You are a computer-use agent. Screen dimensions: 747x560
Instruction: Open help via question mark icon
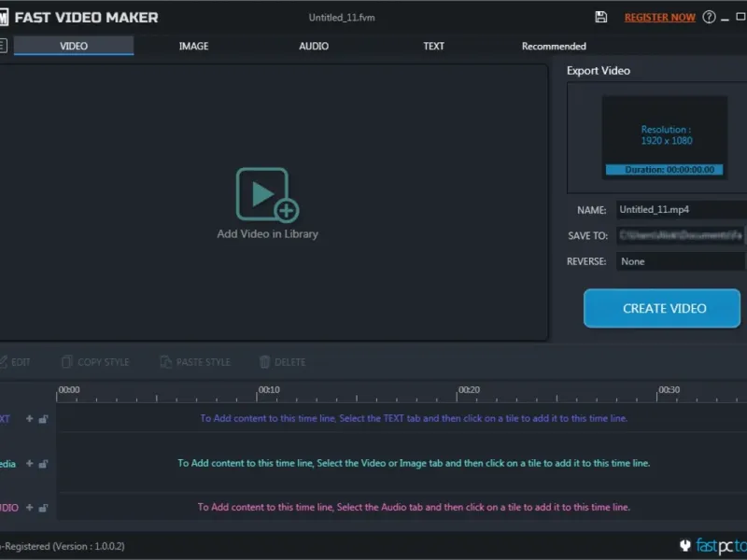(709, 17)
